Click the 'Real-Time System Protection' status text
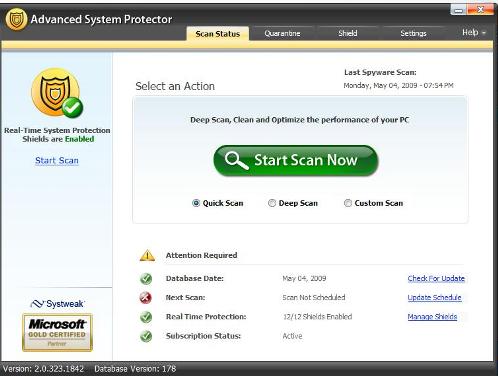 [57, 130]
